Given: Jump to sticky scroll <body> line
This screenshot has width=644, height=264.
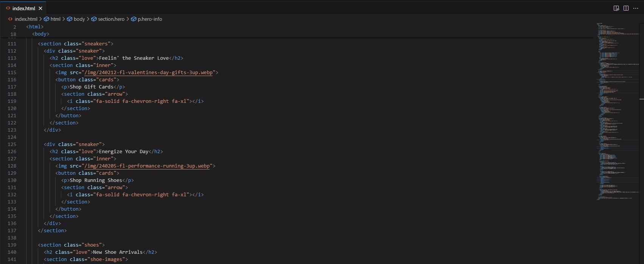Looking at the screenshot, I should (x=40, y=34).
